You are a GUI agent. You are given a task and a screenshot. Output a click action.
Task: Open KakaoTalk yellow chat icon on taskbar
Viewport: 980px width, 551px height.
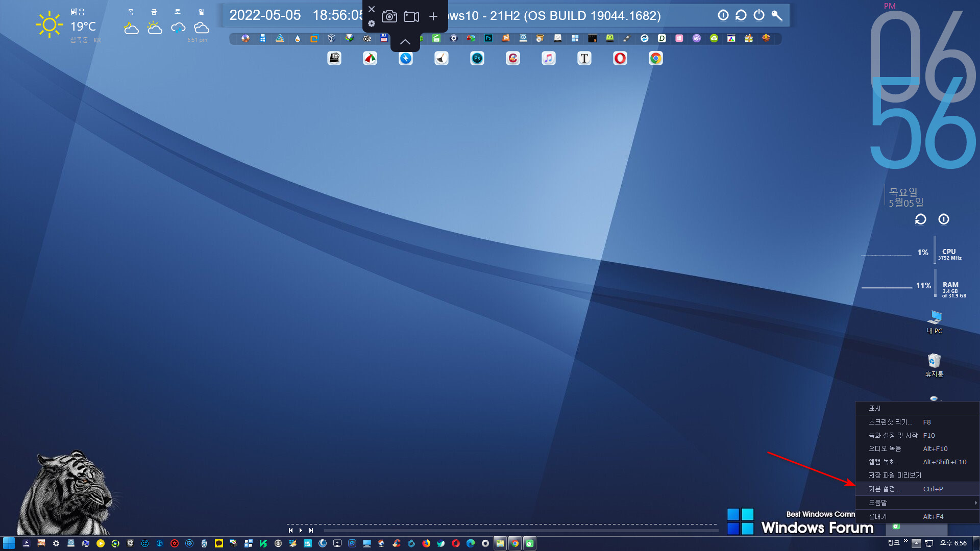[x=219, y=543]
